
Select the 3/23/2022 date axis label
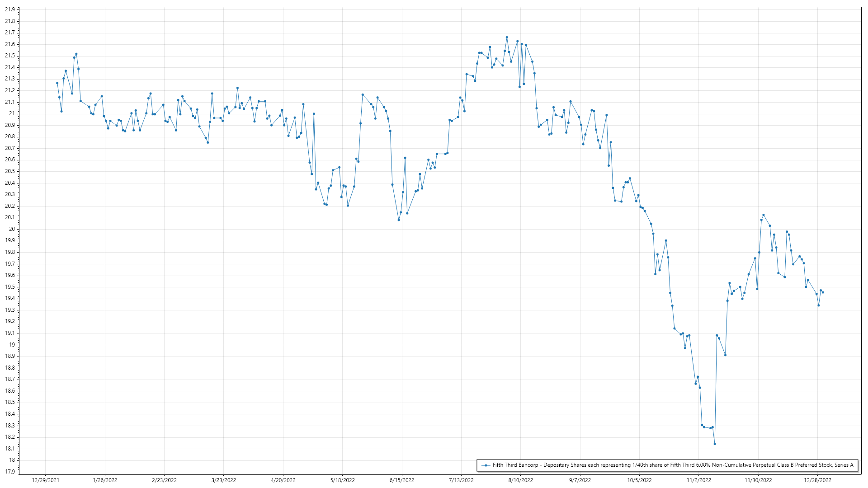[224, 480]
